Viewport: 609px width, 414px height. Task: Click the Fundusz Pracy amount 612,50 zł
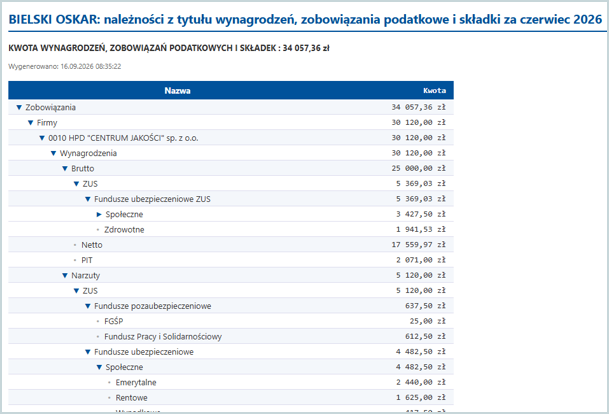[426, 336]
